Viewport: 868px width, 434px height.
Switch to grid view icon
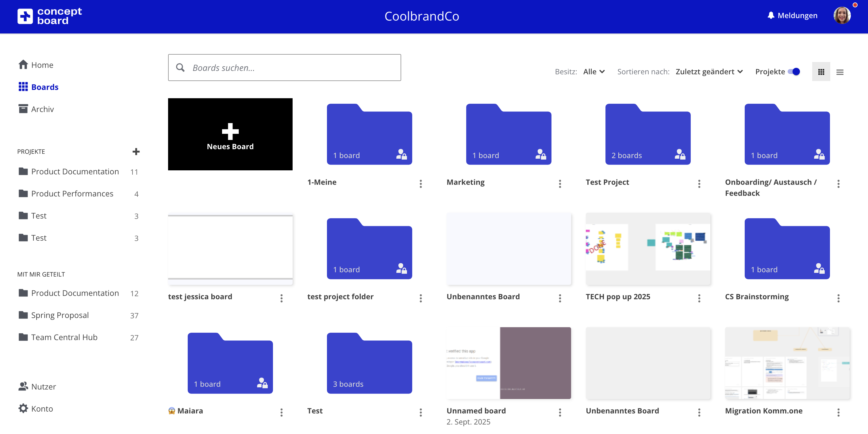pos(821,72)
